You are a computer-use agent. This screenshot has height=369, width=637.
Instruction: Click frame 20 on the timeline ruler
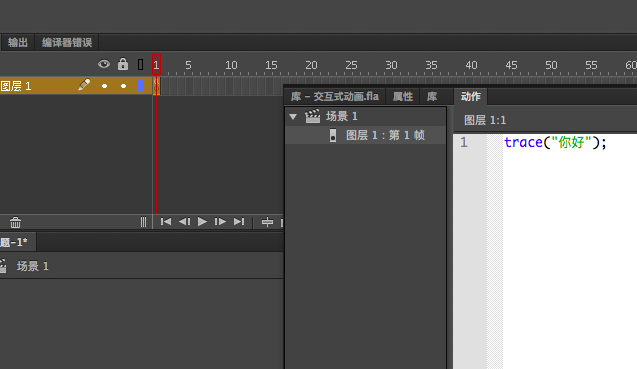tap(311, 65)
